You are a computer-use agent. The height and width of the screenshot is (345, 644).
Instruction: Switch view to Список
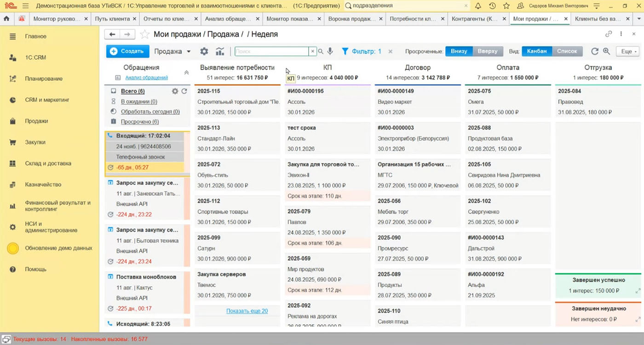point(567,51)
